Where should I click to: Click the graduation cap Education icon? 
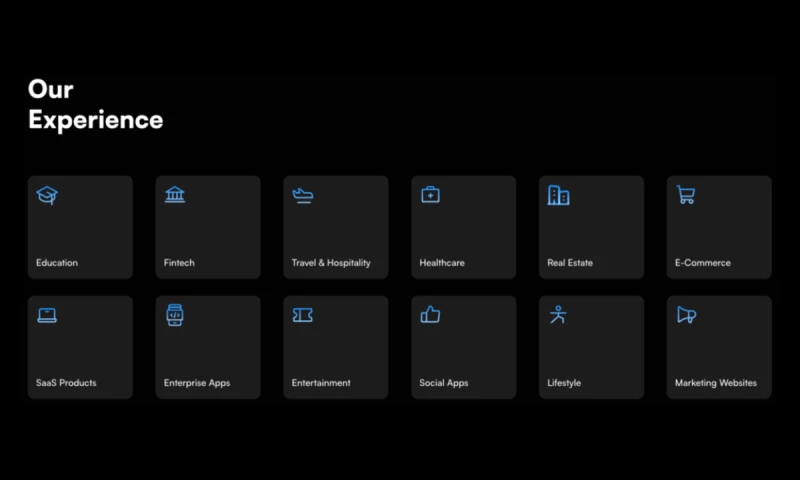point(47,195)
